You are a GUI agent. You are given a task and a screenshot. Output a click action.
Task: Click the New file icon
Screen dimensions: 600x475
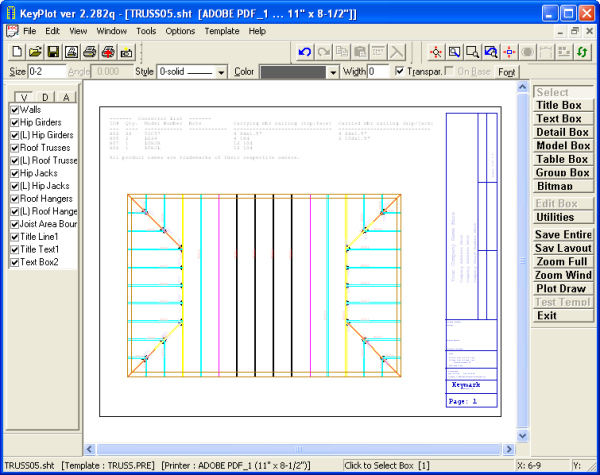pyautogui.click(x=17, y=51)
